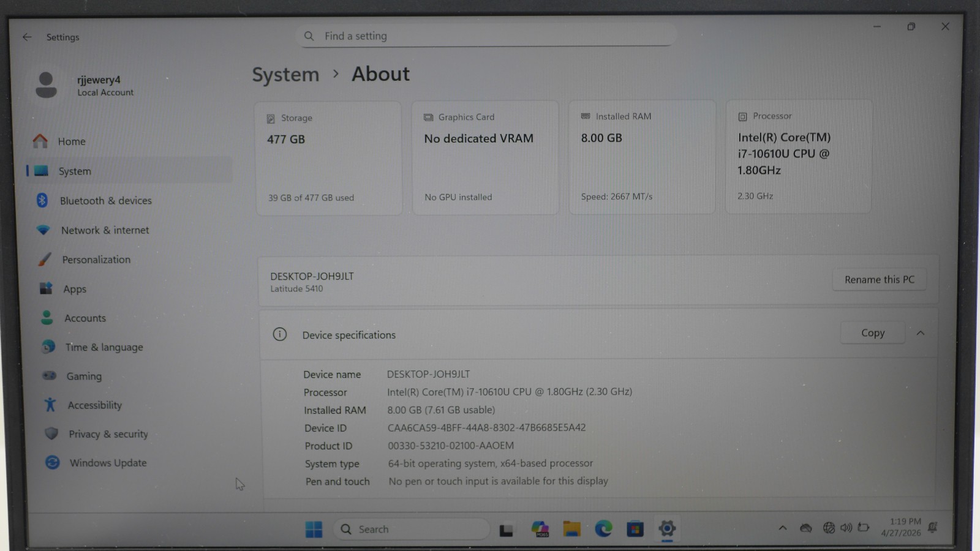
Task: Go back with the Settings back arrow
Action: pos(27,37)
